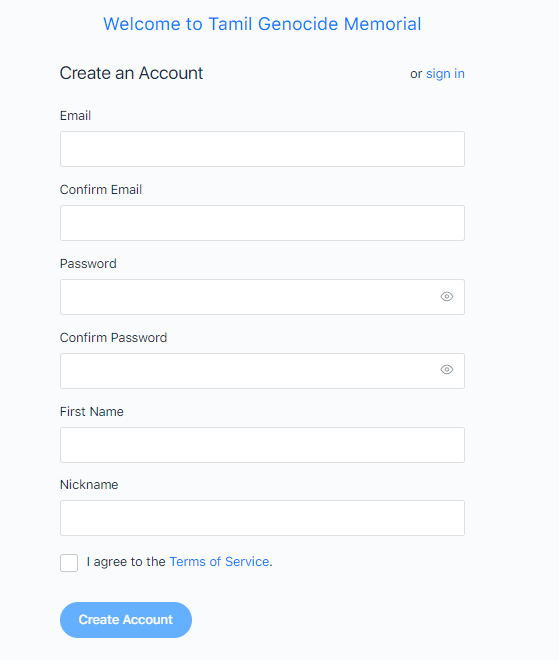Go to the sign in page link
Screen dimensions: 559x660
[x=445, y=74]
